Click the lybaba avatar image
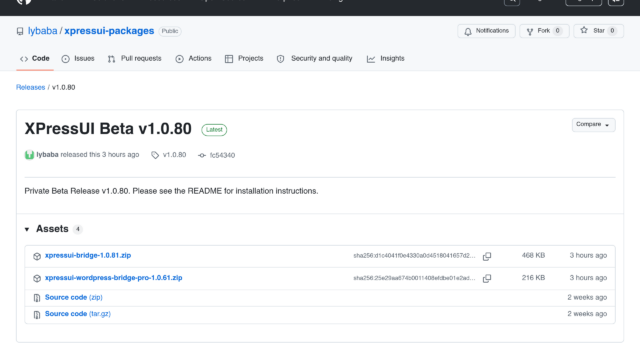640x360 pixels. tap(29, 155)
